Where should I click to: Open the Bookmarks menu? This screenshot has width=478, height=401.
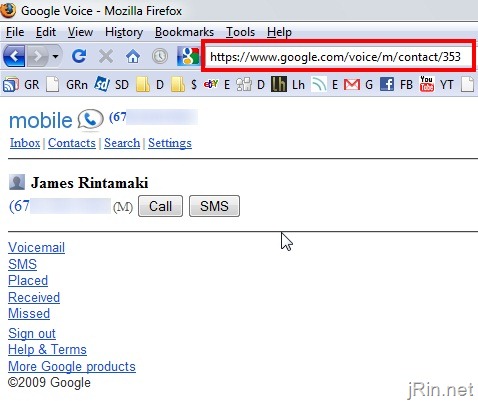(184, 32)
